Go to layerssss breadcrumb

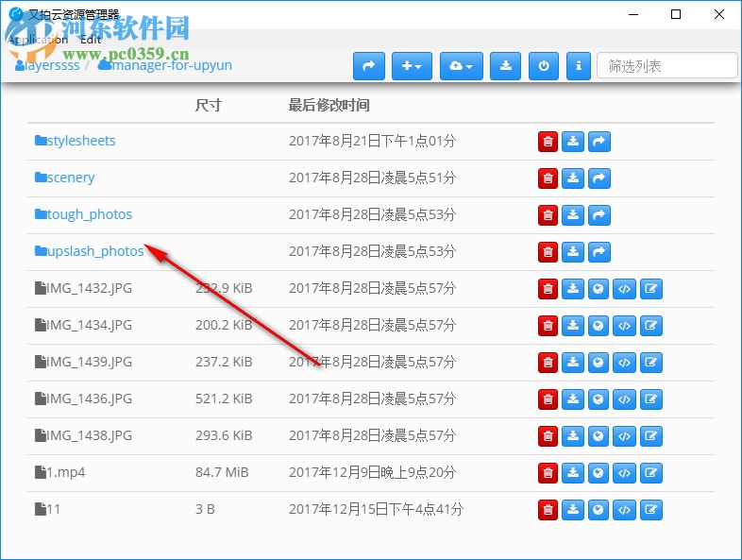pos(47,65)
